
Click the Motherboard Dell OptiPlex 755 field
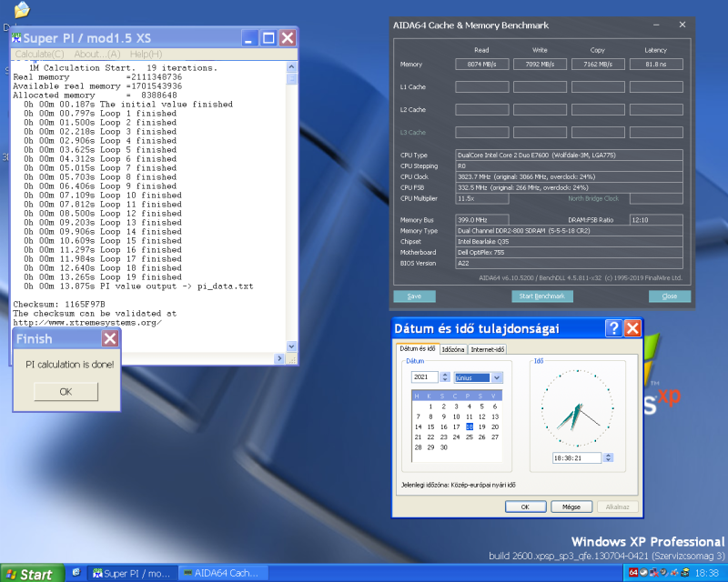pyautogui.click(x=569, y=252)
